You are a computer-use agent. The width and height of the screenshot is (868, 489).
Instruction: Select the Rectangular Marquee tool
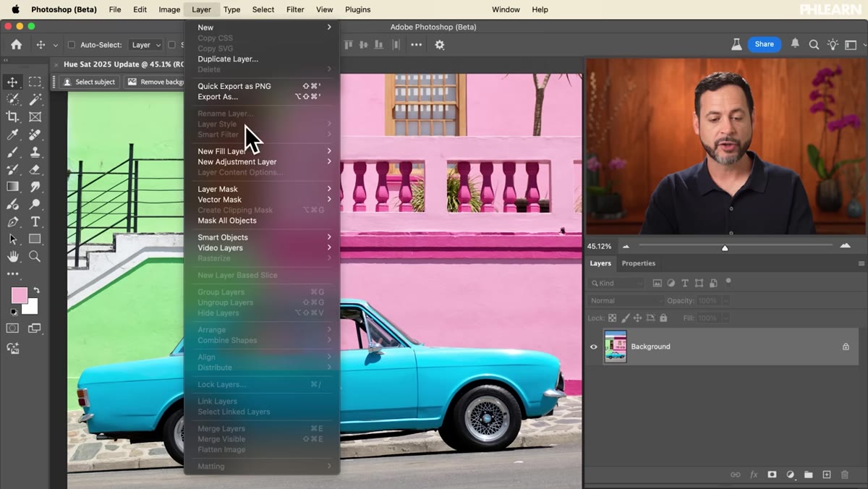pos(35,82)
